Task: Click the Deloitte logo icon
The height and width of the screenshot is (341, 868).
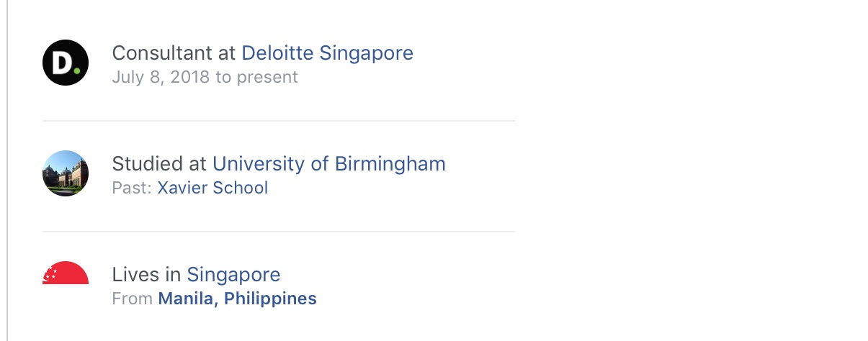Action: pos(66,63)
